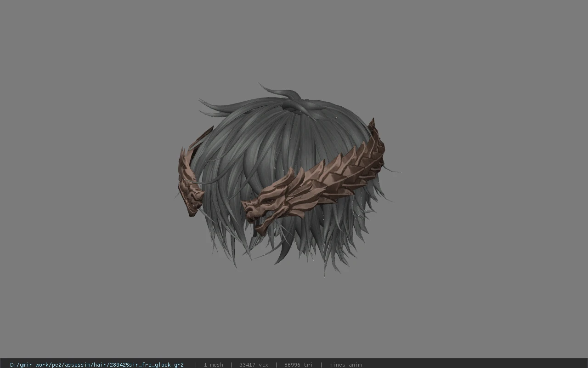Click the "nincs anim" status entry
The width and height of the screenshot is (588, 368).
(345, 365)
